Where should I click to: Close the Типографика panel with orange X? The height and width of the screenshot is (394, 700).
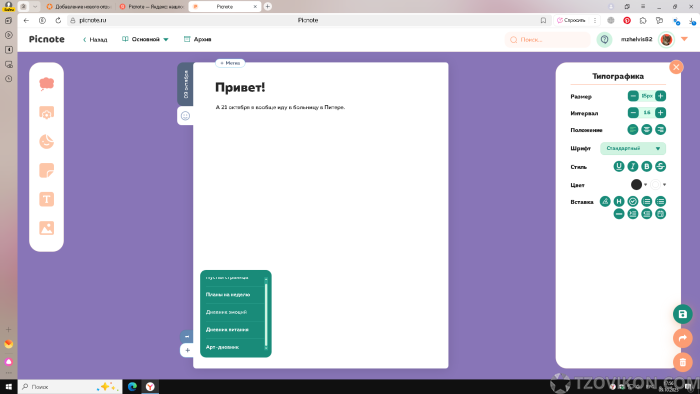tap(676, 67)
